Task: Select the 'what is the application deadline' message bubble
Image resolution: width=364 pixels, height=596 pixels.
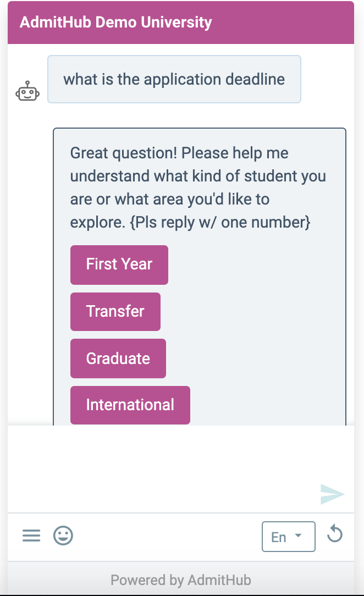Action: point(174,79)
